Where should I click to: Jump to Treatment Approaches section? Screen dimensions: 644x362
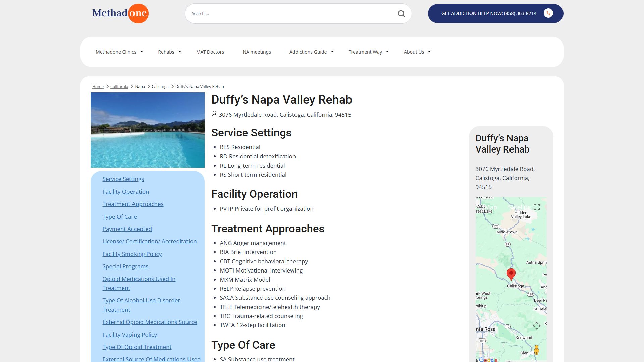pos(133,204)
